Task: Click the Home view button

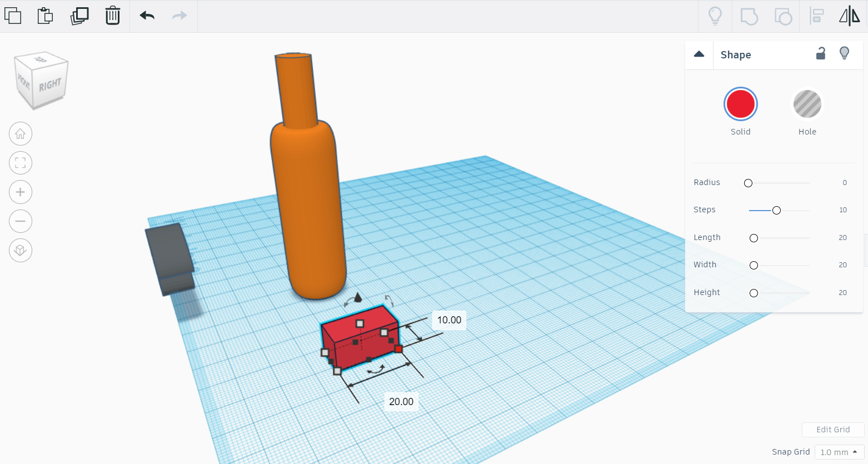Action: [21, 134]
